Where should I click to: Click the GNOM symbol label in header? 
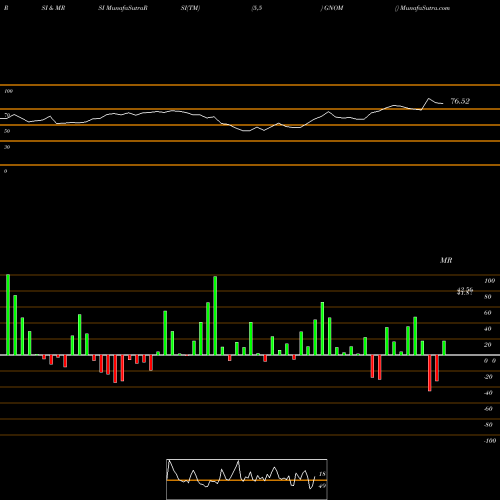point(334,8)
